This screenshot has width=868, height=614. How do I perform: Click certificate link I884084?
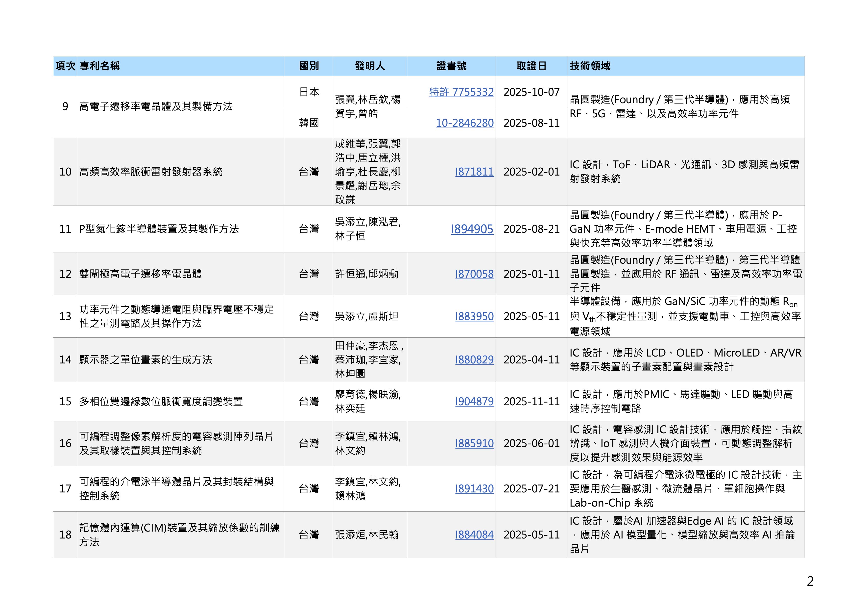[474, 535]
